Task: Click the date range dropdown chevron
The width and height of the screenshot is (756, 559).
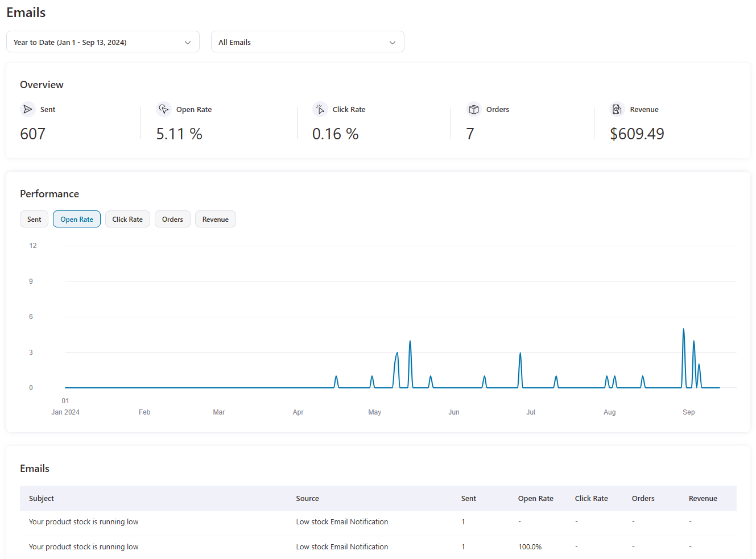Action: pos(188,43)
